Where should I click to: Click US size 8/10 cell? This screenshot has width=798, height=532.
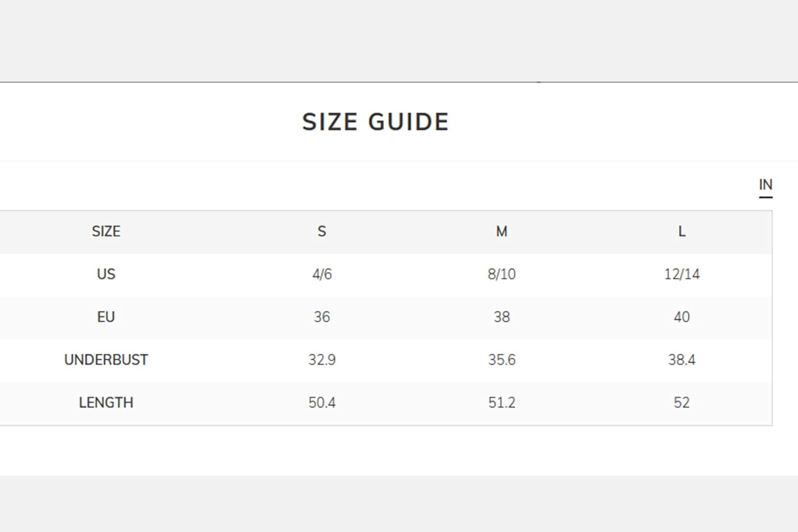[x=502, y=274]
